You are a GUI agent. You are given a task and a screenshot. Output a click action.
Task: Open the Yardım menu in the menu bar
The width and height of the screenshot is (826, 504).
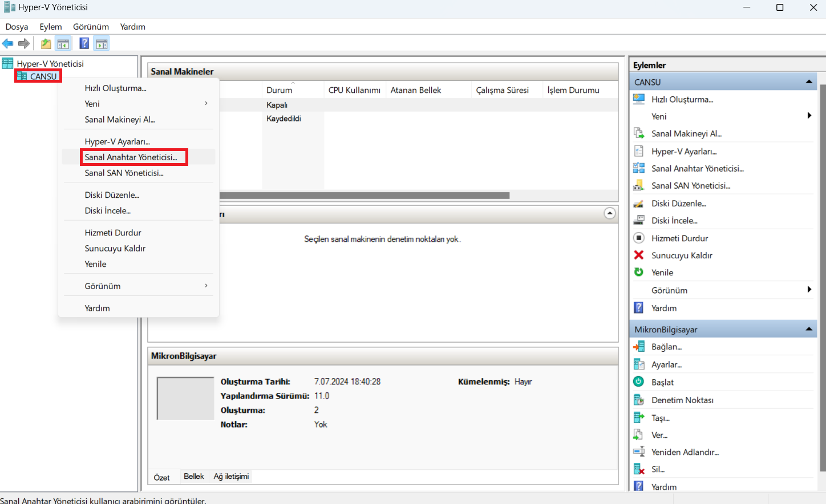[133, 27]
